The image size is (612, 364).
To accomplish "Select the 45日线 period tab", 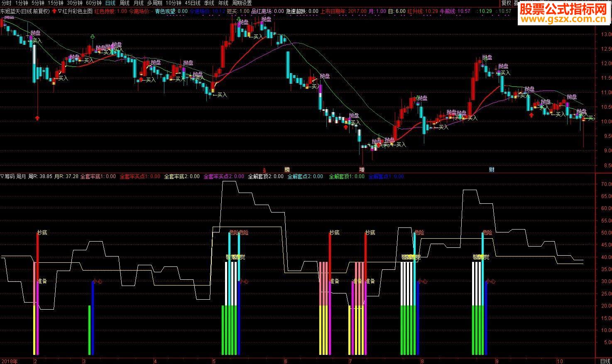I will pos(193,3).
